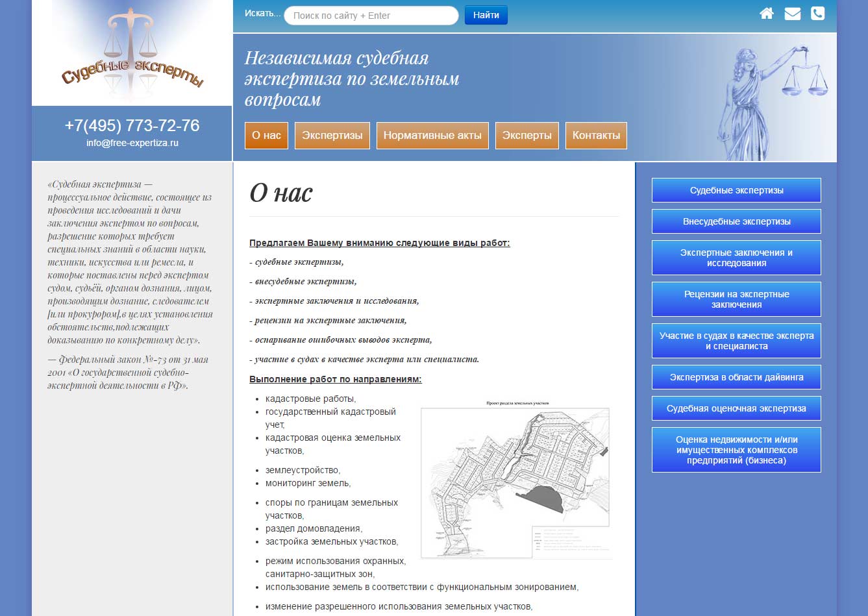The height and width of the screenshot is (616, 868).
Task: Open the Нормативные акты menu item
Action: coord(432,136)
